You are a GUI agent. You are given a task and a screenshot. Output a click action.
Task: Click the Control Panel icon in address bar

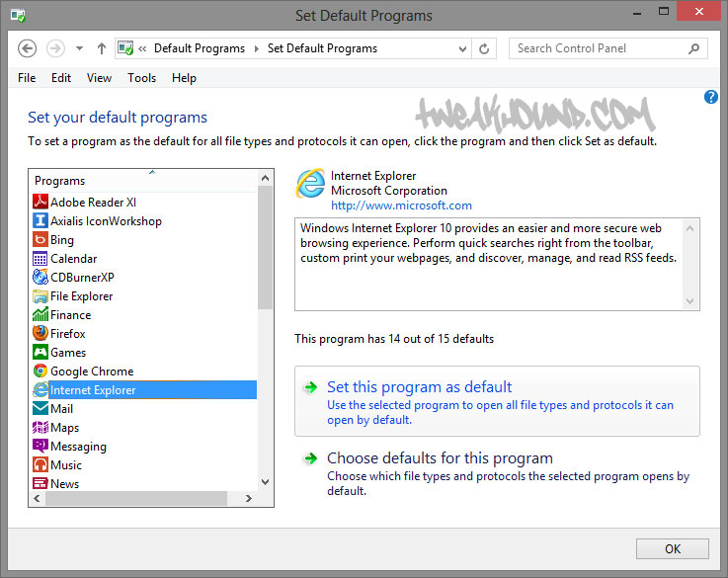point(125,48)
